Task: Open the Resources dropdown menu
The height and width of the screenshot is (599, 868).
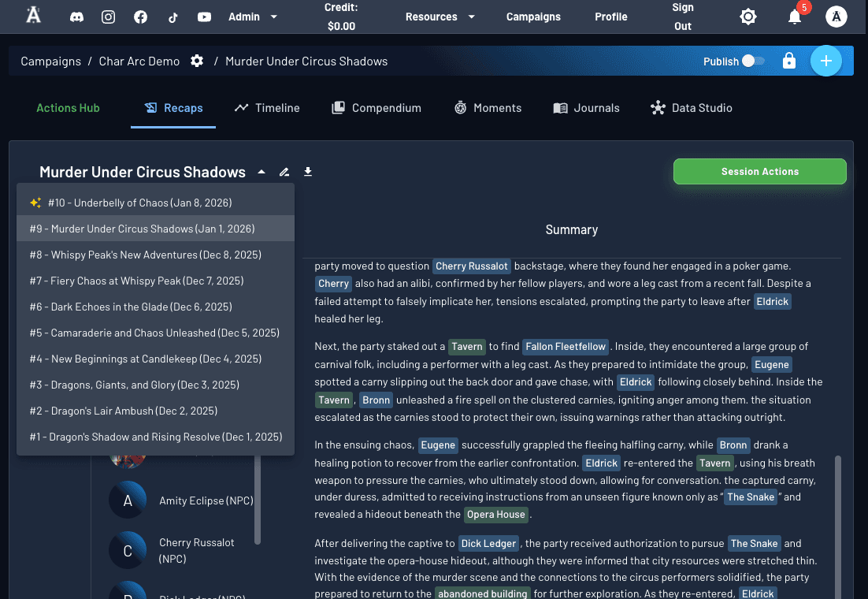Action: coord(440,17)
